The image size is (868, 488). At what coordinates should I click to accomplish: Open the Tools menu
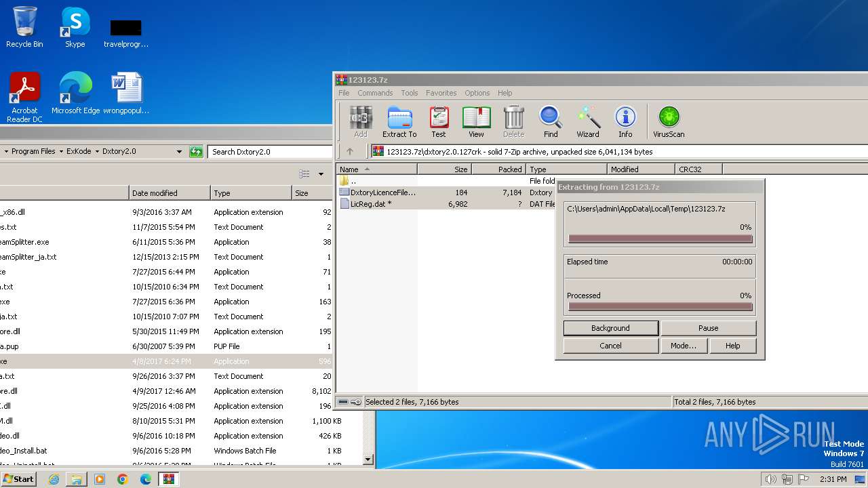coord(410,93)
